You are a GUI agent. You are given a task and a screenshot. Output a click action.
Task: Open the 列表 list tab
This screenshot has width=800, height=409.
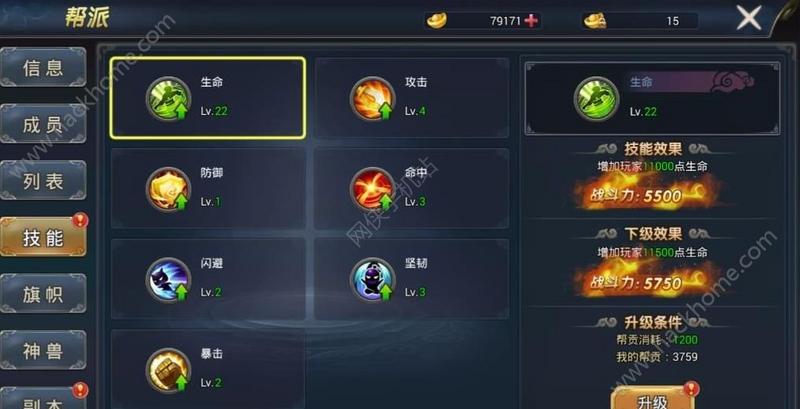pos(43,181)
